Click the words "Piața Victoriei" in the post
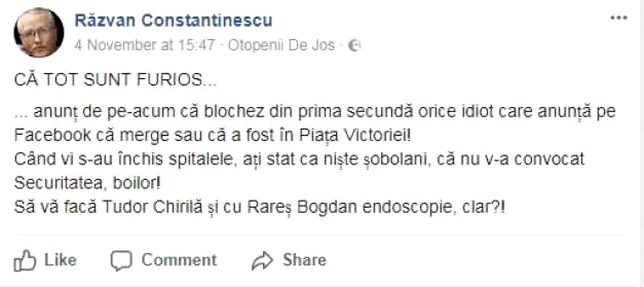 [354, 135]
